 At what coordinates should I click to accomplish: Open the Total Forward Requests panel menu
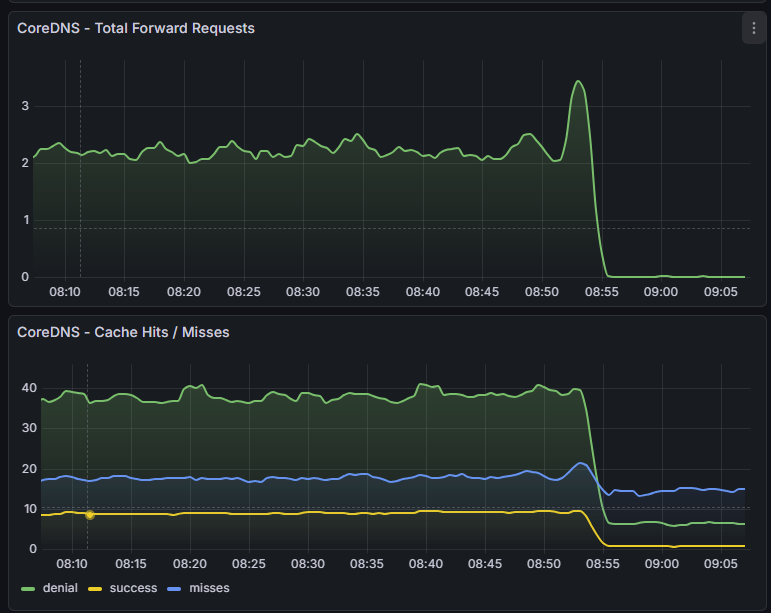753,29
